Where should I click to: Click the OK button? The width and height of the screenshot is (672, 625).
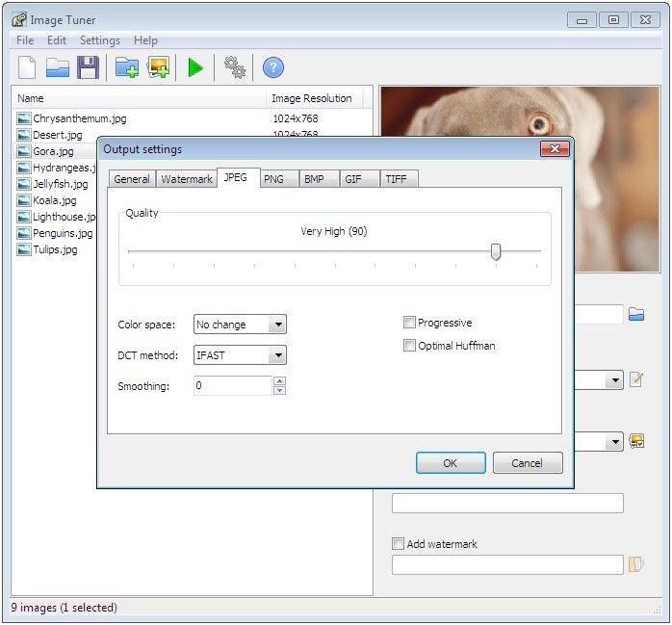[450, 463]
